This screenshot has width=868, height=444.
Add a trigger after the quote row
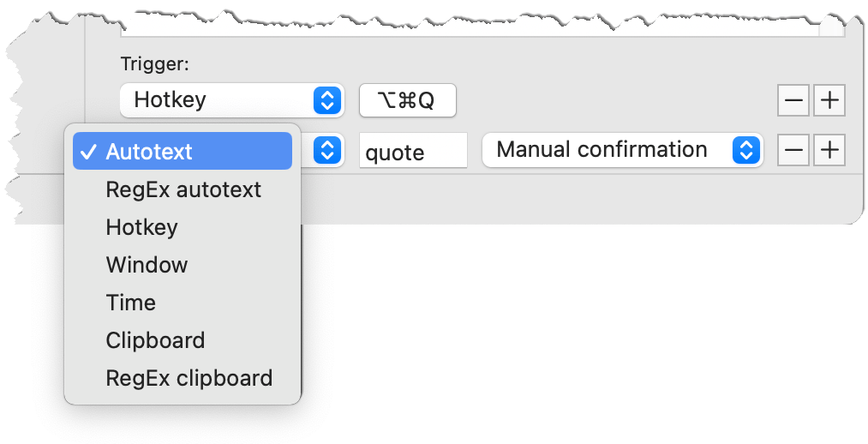829,149
